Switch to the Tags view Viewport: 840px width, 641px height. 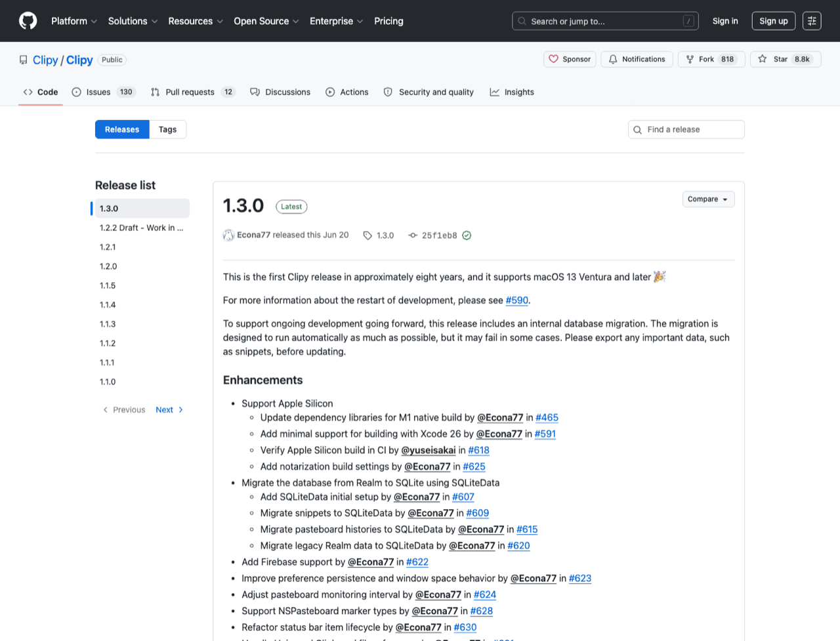point(167,129)
